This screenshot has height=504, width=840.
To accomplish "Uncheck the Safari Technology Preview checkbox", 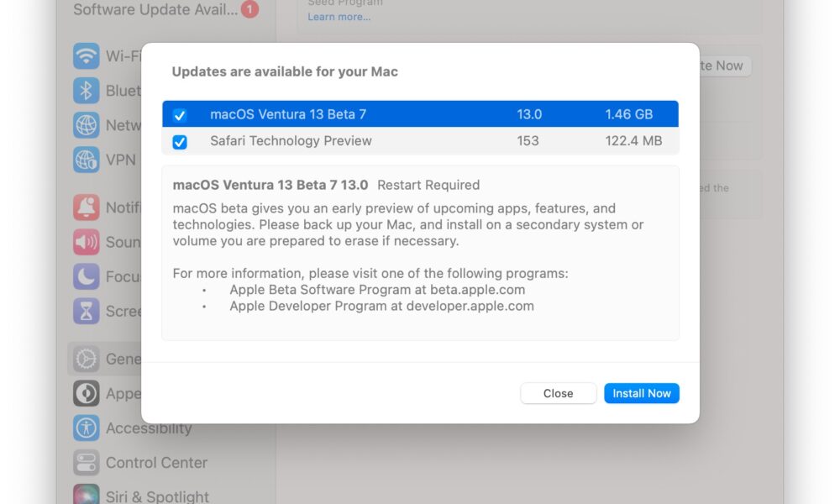I will 180,142.
